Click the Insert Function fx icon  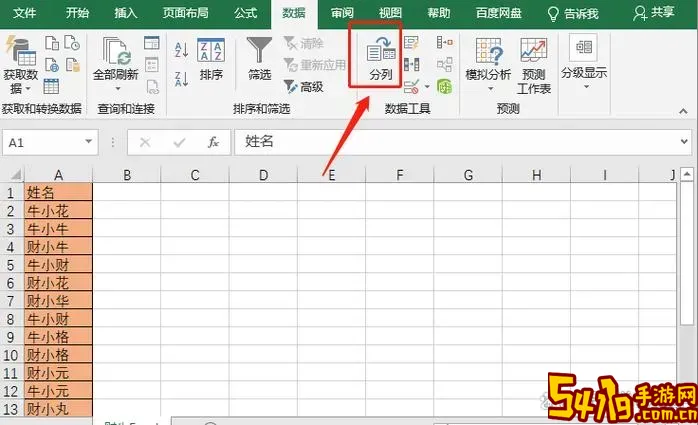click(213, 142)
